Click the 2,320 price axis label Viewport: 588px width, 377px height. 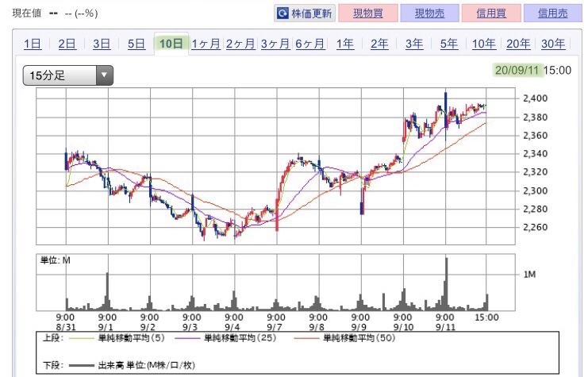pyautogui.click(x=535, y=171)
